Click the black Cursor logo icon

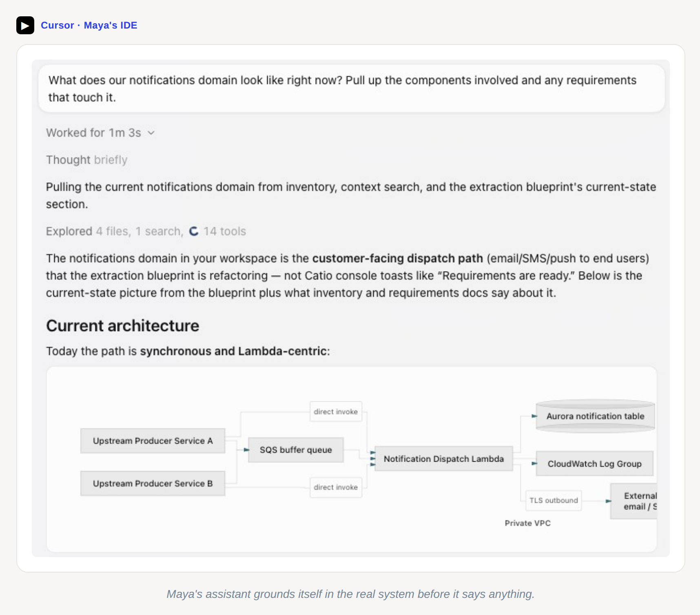coord(25,25)
